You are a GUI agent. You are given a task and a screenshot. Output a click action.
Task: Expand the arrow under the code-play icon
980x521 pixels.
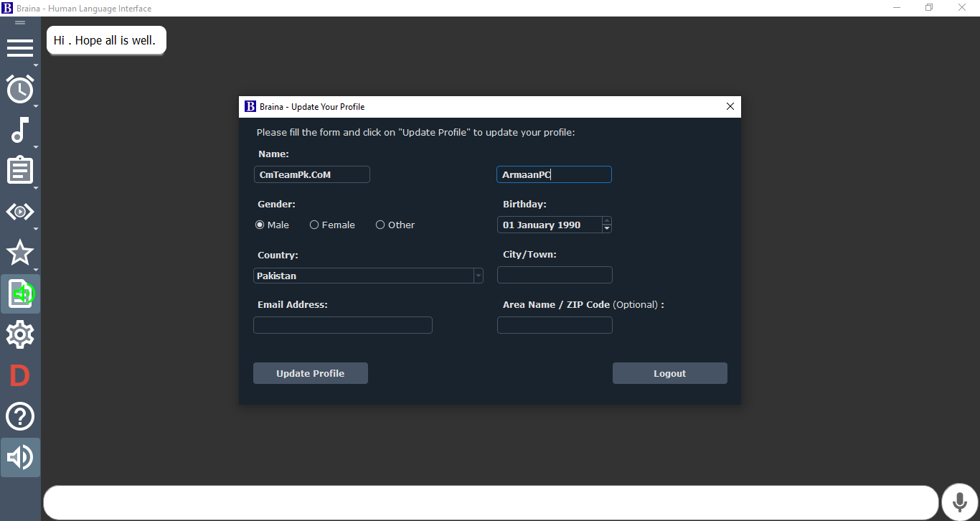36,229
